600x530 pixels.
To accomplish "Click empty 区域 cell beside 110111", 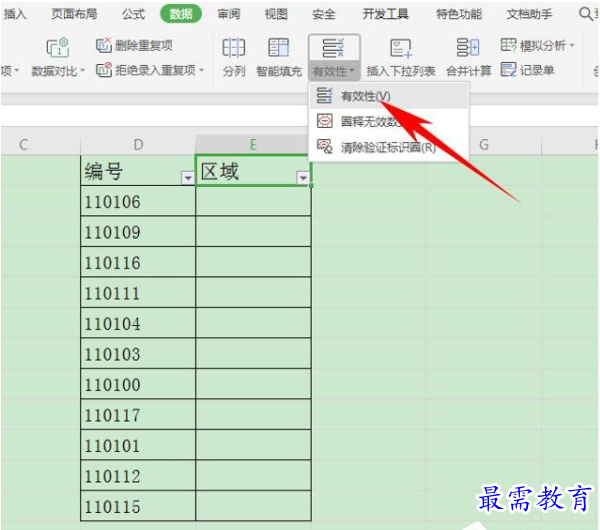I will [253, 293].
